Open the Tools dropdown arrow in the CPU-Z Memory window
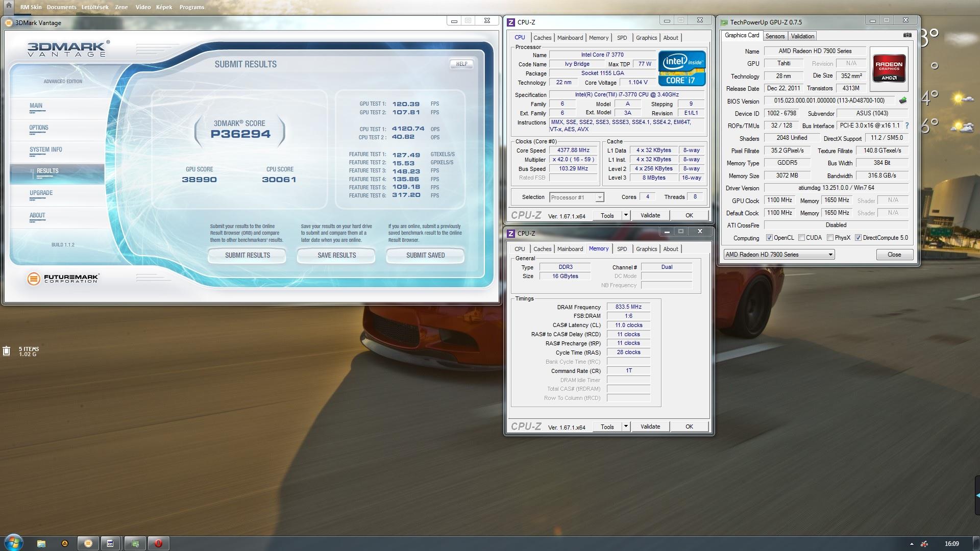 (626, 427)
